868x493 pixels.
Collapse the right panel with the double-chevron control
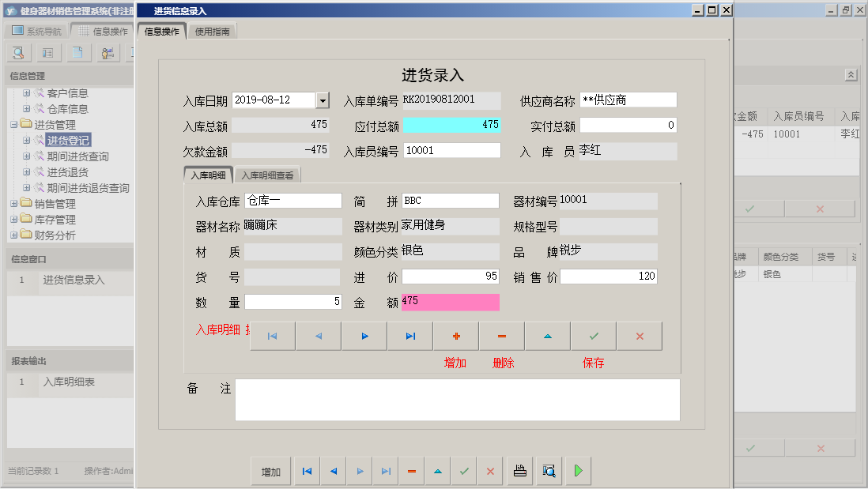point(851,74)
